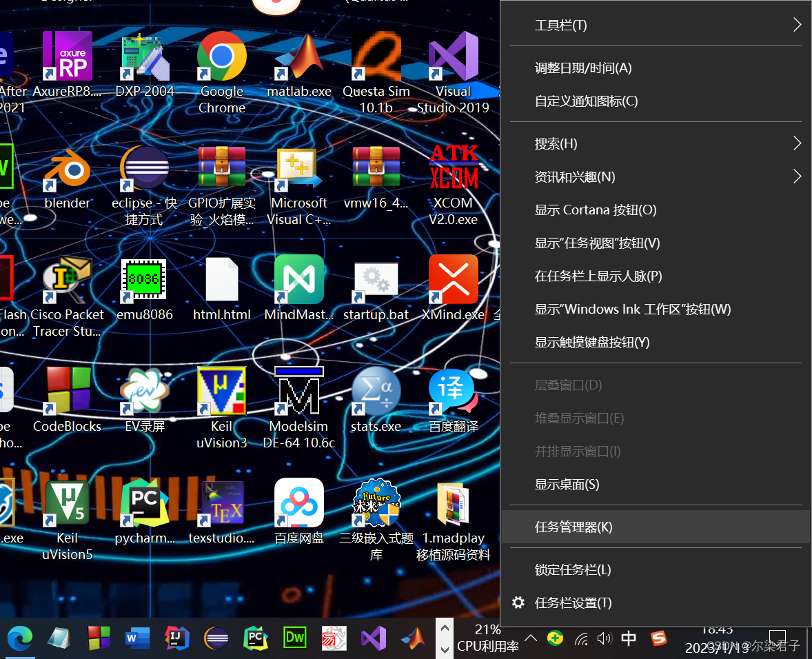This screenshot has width=812, height=659.
Task: Click the CPU利用率 taskbar readout
Action: [x=488, y=638]
